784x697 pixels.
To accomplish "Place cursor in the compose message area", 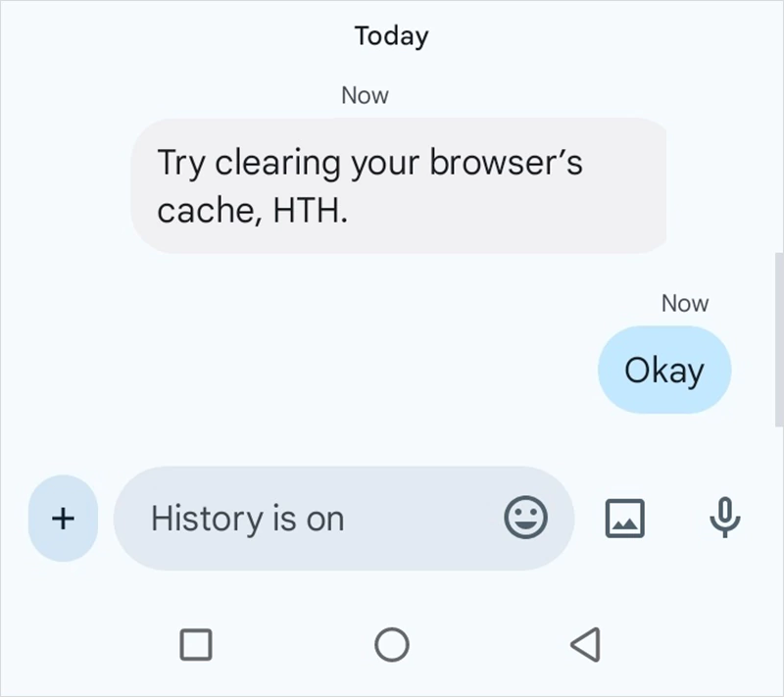I will pos(294,519).
